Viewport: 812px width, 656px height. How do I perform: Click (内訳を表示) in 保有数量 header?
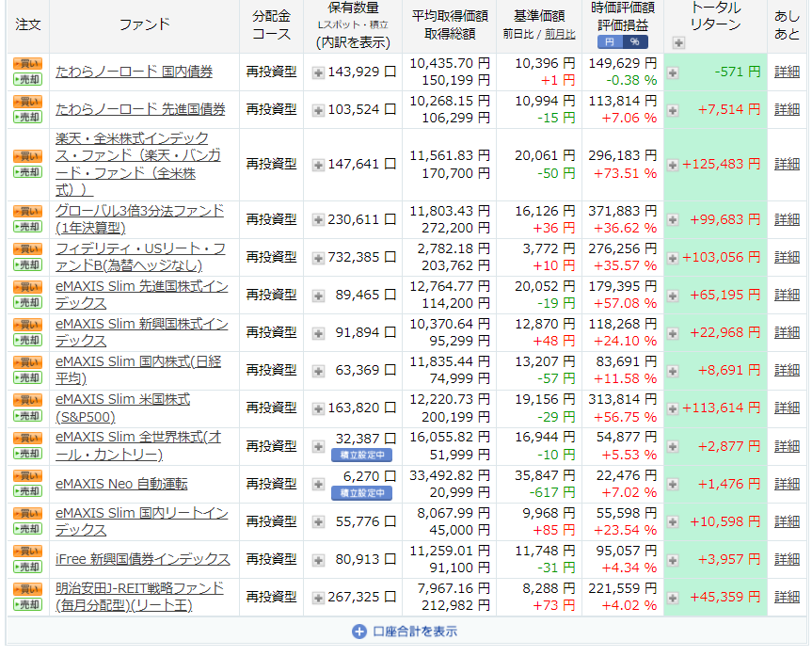point(353,42)
